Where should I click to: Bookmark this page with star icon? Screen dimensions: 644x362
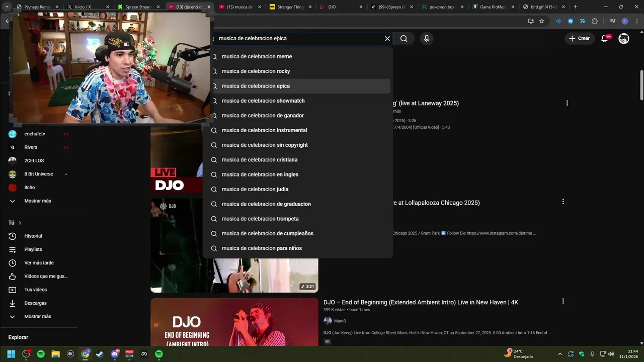541,21
